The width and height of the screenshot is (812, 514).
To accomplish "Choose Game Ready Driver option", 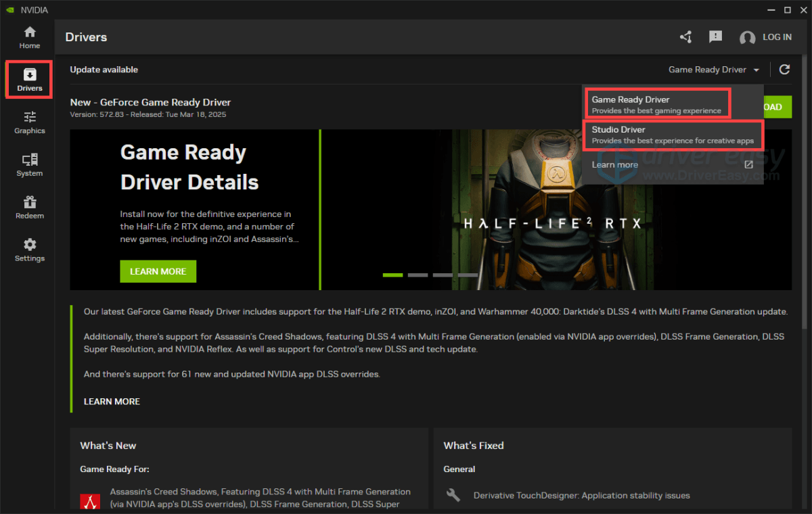I will click(656, 104).
